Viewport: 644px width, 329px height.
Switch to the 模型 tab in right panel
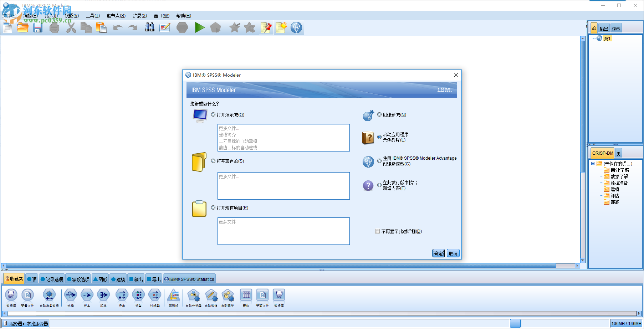tap(616, 28)
